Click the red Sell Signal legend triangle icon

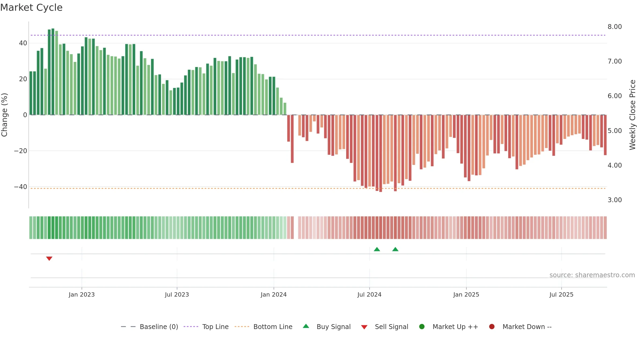click(364, 327)
